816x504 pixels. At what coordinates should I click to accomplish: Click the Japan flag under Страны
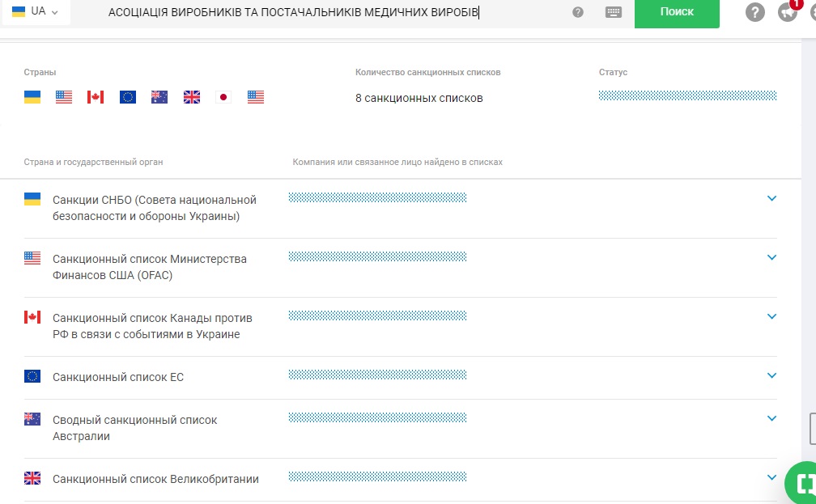[x=223, y=97]
